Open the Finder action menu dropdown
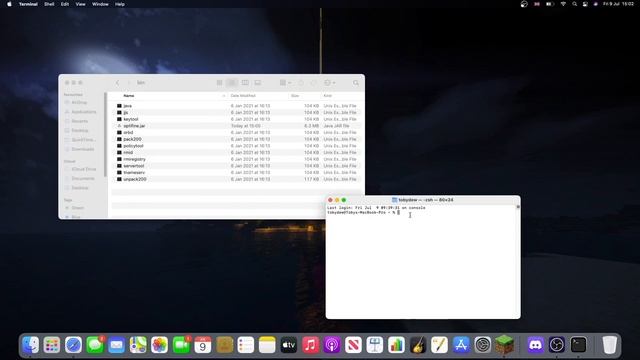The image size is (640, 360). pyautogui.click(x=329, y=83)
